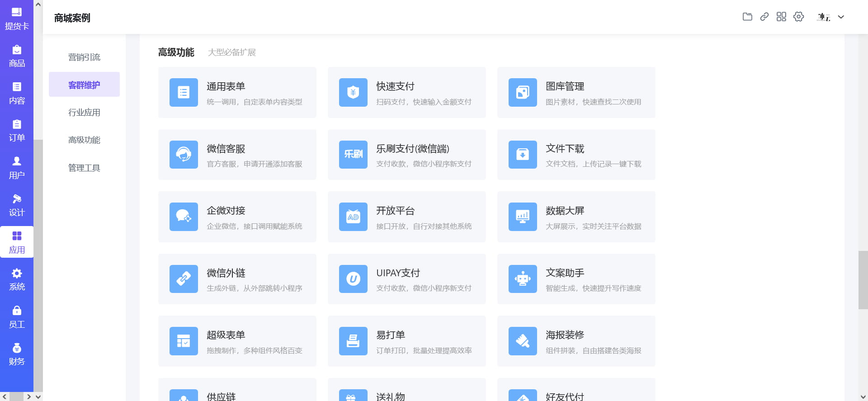Viewport: 868px width, 401px height.
Task: Select the 客群维护 category tab
Action: click(x=84, y=85)
